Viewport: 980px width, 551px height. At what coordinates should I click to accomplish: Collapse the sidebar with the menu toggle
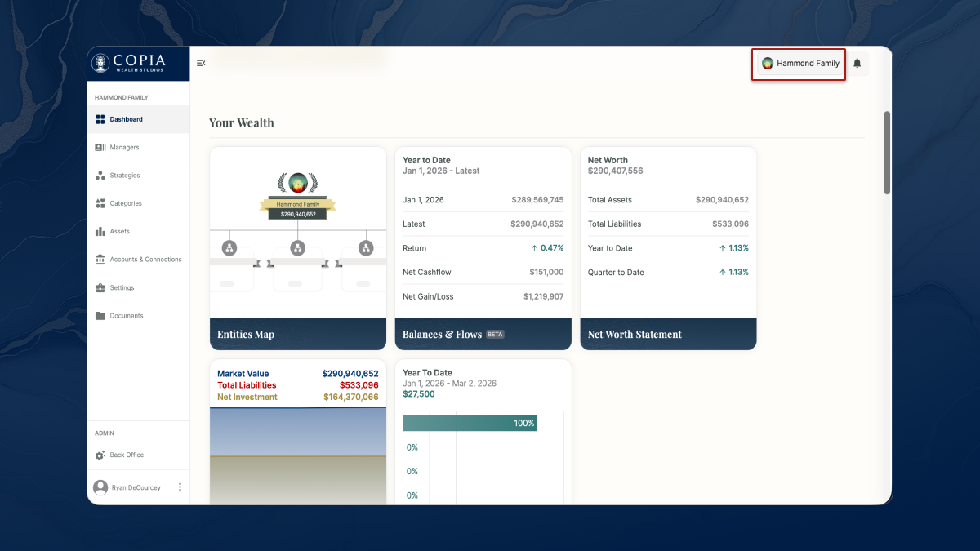(201, 63)
